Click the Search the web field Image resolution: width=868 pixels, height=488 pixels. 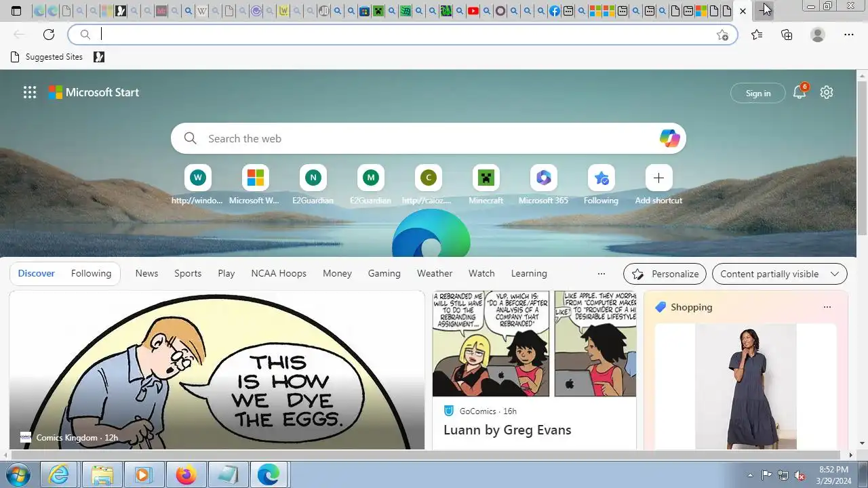[429, 138]
